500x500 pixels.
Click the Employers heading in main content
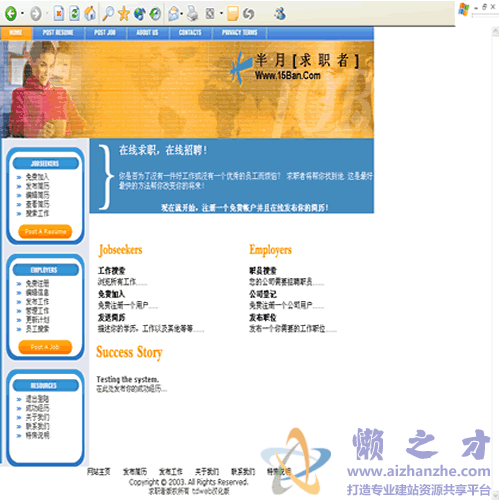pyautogui.click(x=270, y=250)
